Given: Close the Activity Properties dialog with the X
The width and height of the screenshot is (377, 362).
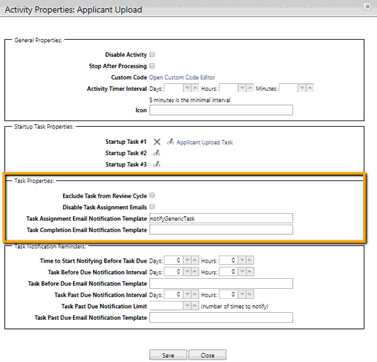Looking at the screenshot, I should [367, 6].
